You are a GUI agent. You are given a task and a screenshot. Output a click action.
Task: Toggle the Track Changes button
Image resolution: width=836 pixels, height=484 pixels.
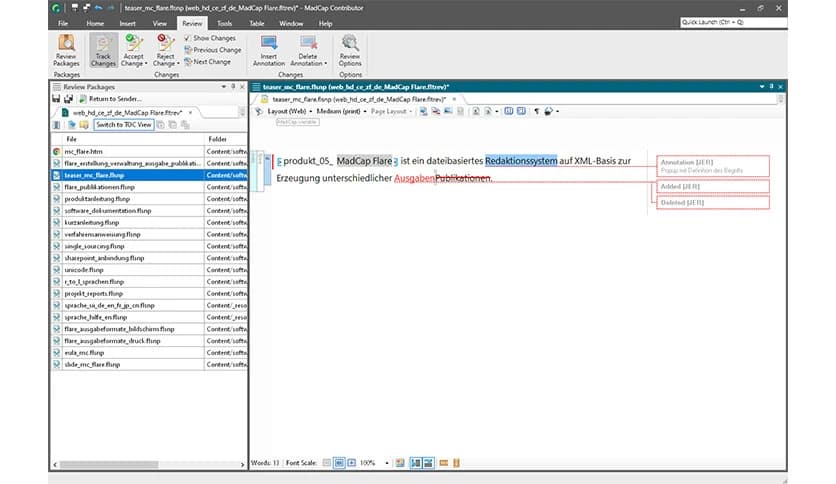103,50
